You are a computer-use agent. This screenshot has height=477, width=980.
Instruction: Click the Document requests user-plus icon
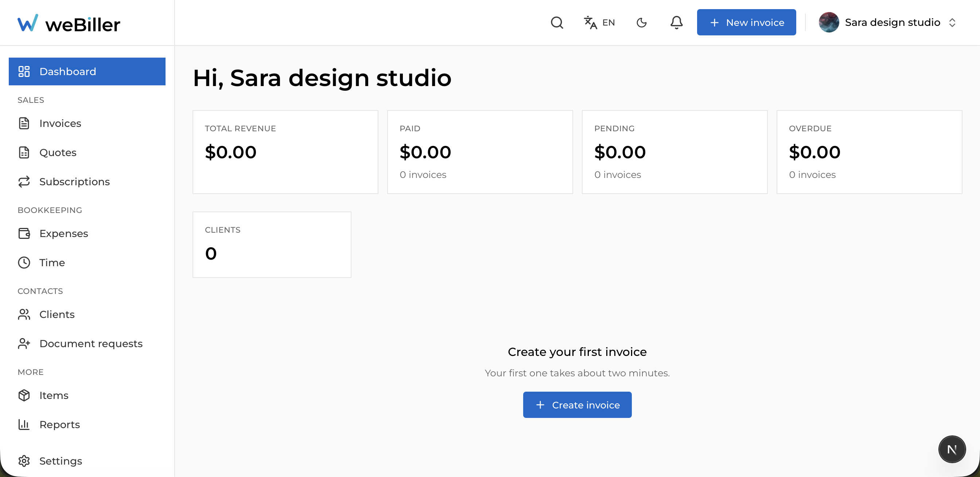coord(24,344)
